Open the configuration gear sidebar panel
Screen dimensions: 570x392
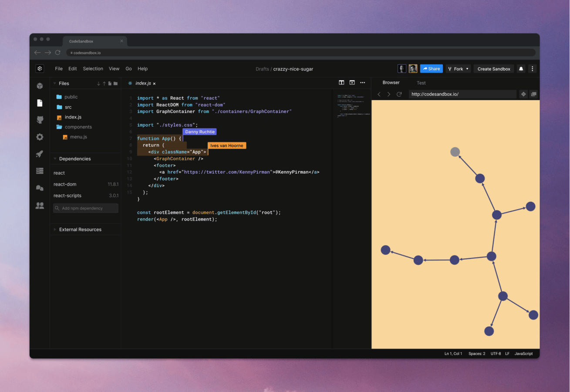[40, 137]
